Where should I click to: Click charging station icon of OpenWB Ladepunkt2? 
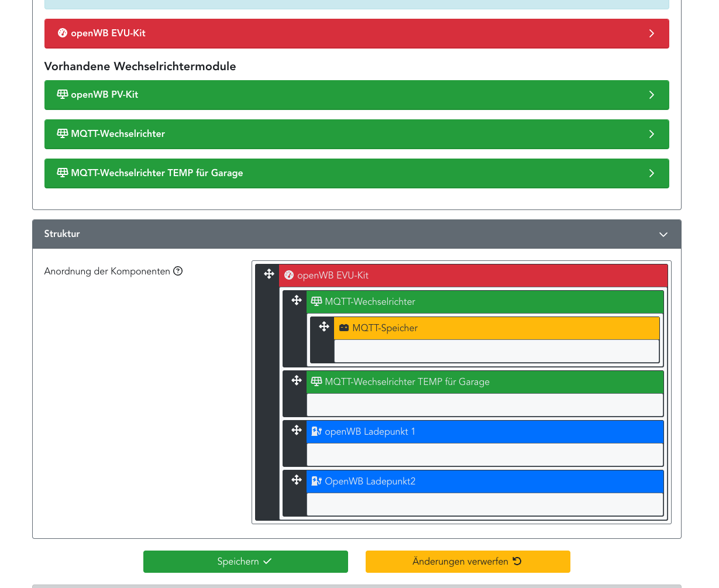[317, 481]
